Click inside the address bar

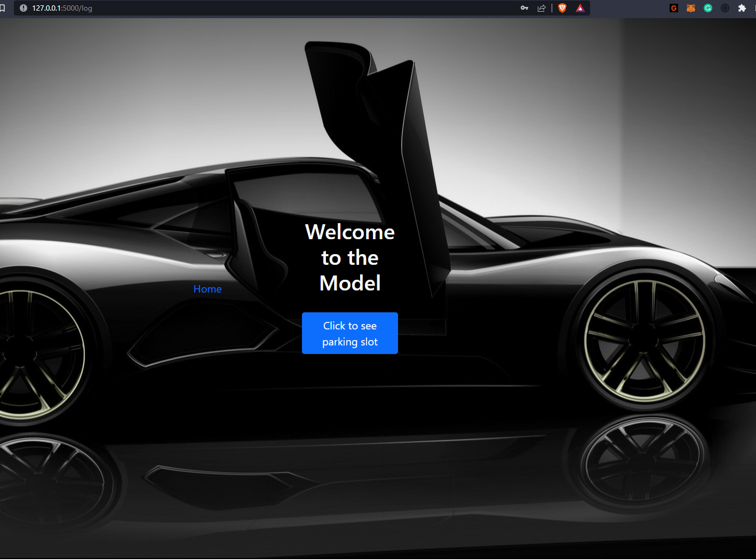coord(213,8)
